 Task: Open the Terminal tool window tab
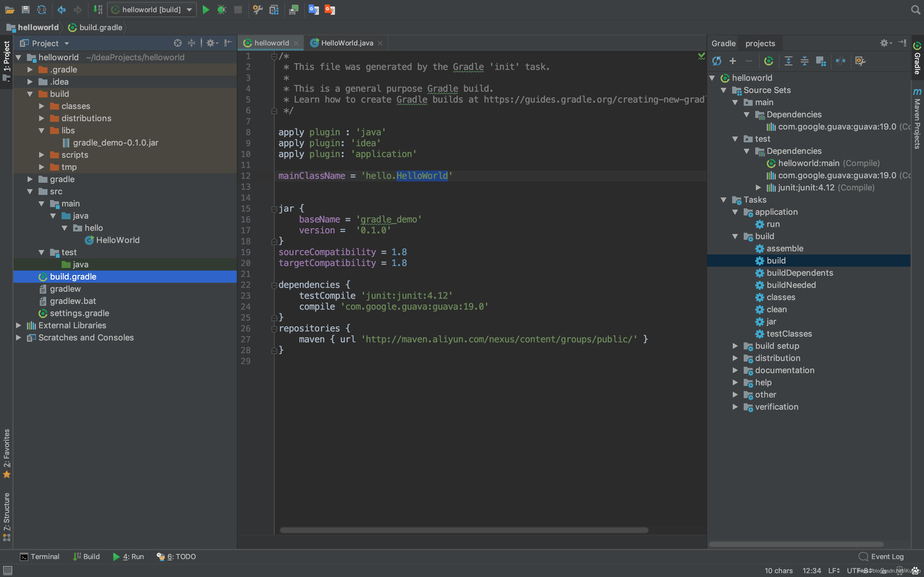point(40,556)
